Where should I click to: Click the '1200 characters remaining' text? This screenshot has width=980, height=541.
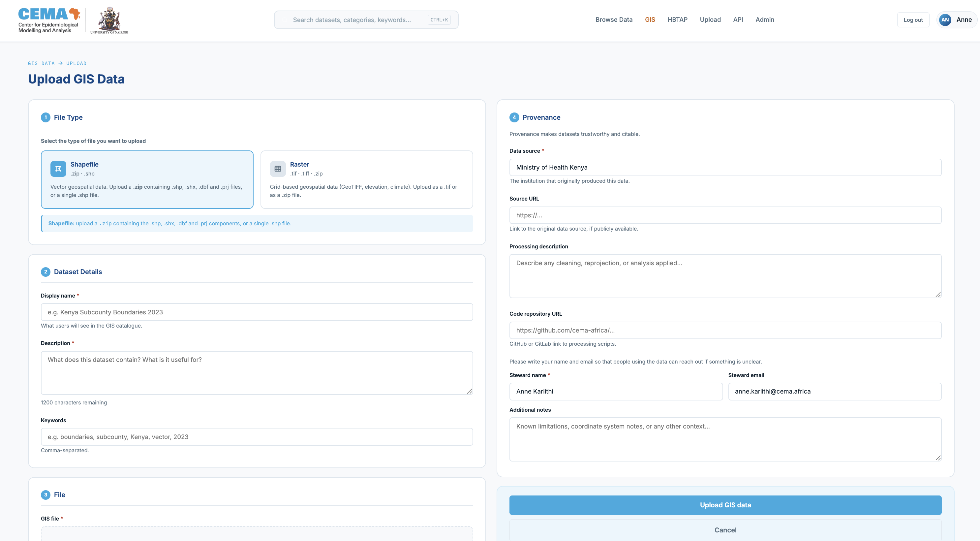click(74, 402)
